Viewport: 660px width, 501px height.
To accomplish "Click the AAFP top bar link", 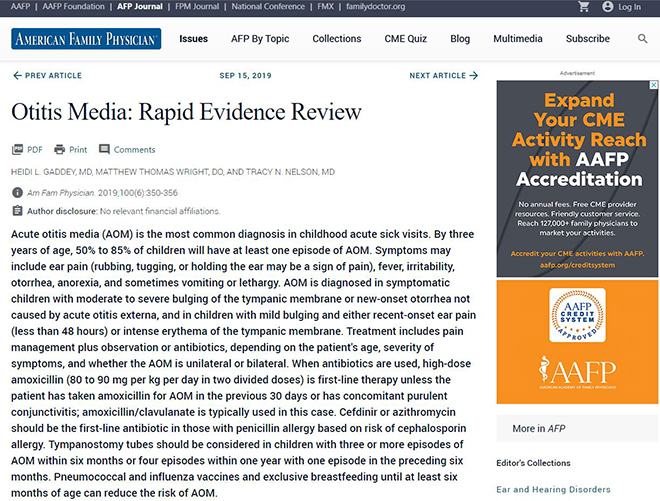I will pos(21,7).
